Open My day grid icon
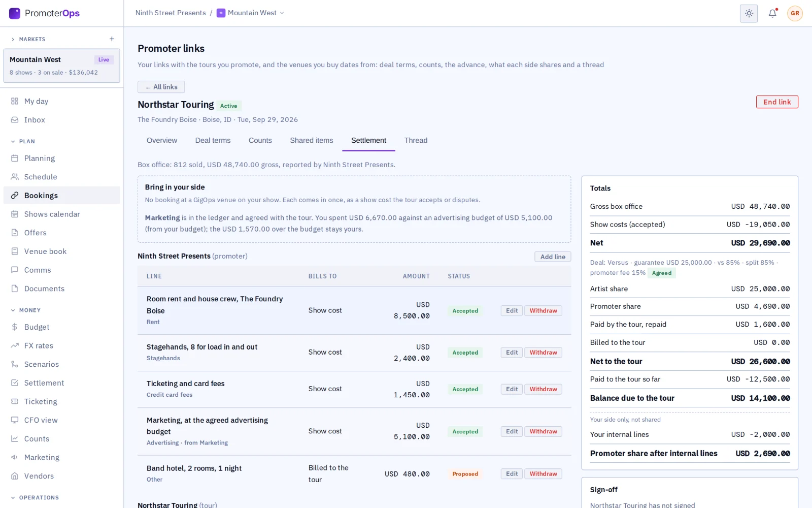 [x=15, y=101]
